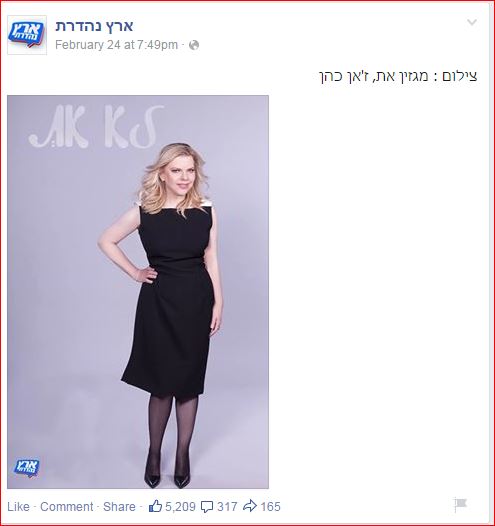Open the photo of woman in black dress
495x526 pixels.
pos(138,292)
